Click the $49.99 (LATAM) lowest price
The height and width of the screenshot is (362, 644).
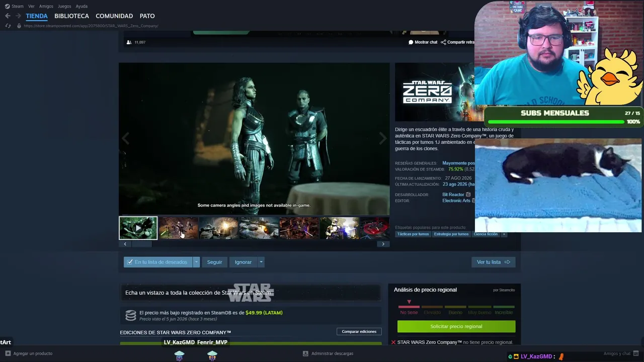264,313
